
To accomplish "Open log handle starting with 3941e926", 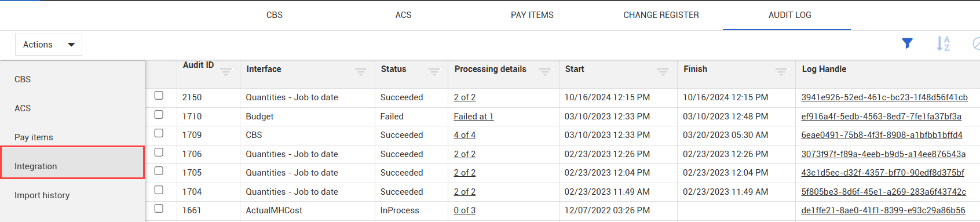I will pos(884,97).
